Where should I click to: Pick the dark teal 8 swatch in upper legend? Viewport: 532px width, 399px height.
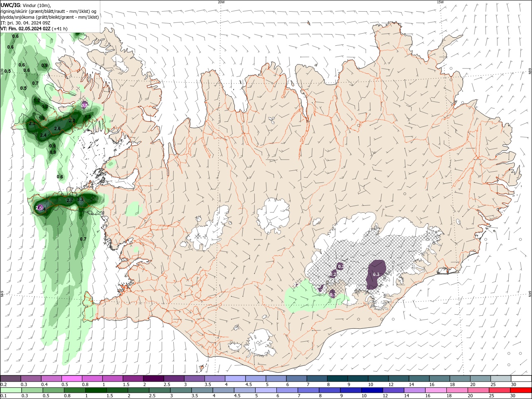pos(337,379)
